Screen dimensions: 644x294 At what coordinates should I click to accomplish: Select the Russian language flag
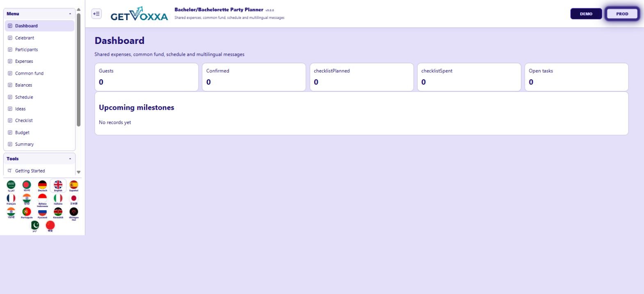pos(42,213)
